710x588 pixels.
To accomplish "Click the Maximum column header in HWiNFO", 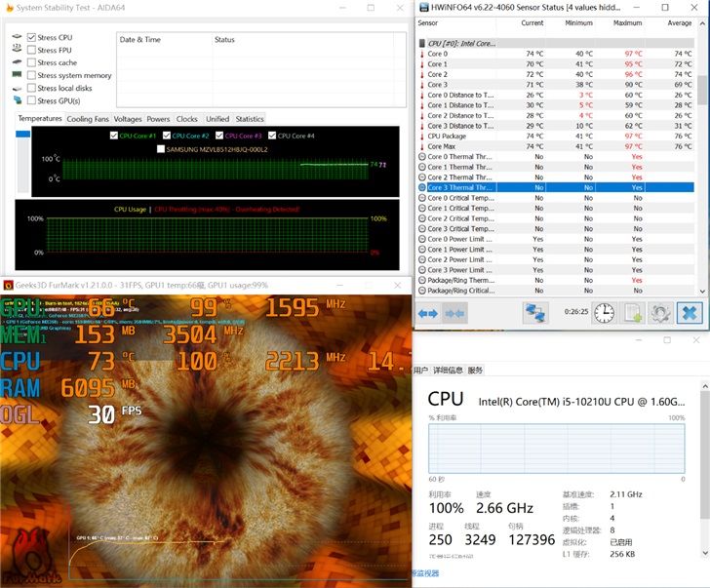I will point(628,23).
